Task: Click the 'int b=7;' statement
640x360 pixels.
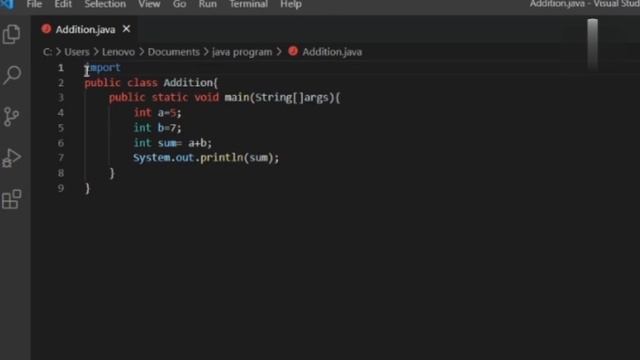Action: (x=157, y=128)
